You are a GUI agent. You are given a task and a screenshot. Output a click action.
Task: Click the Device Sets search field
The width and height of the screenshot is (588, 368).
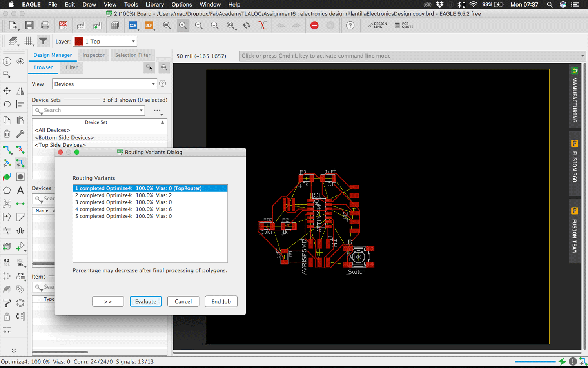click(x=89, y=111)
